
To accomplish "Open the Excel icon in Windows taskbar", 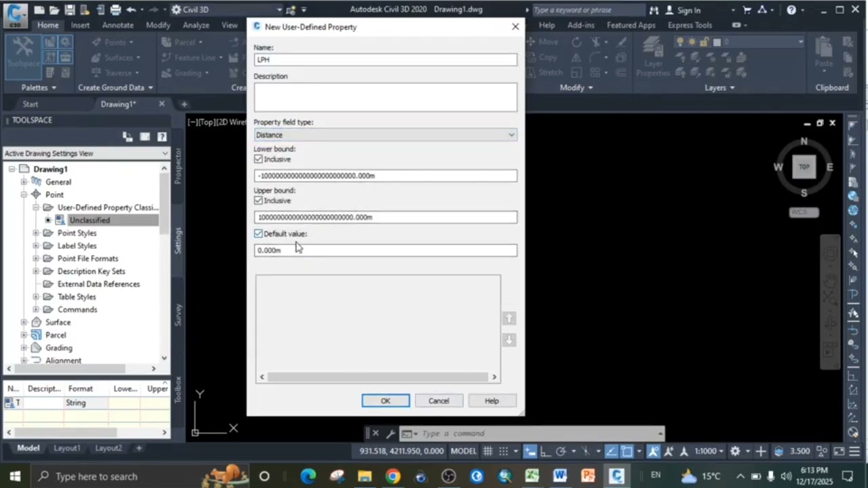I will point(532,476).
